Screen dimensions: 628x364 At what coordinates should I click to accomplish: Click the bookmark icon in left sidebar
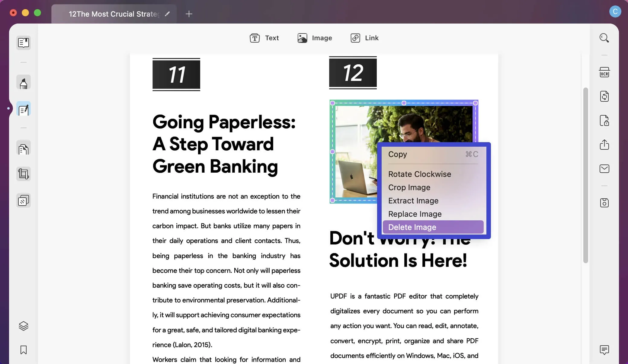tap(24, 350)
